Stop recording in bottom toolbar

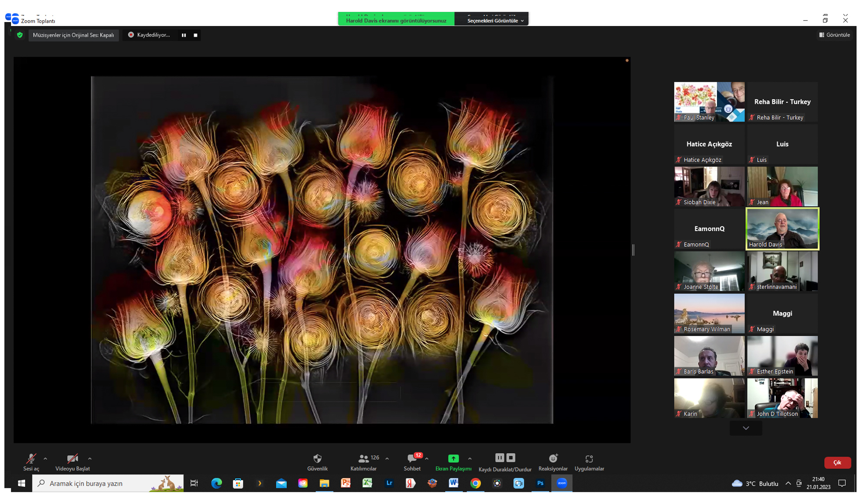pyautogui.click(x=511, y=457)
